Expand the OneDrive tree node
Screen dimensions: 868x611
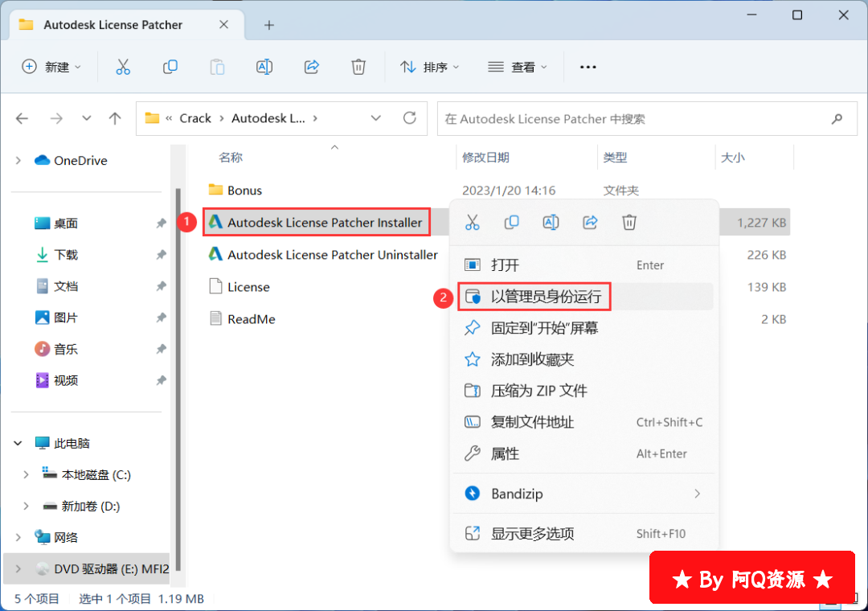tap(18, 161)
